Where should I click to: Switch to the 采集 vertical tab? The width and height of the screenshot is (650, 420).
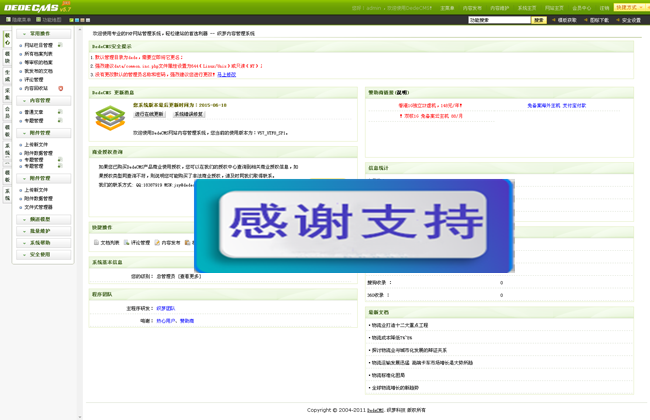click(7, 94)
